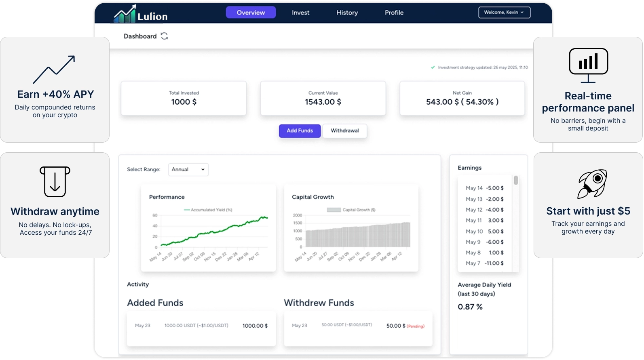
Task: Click the green strategy updated checkmark
Action: pyautogui.click(x=433, y=67)
